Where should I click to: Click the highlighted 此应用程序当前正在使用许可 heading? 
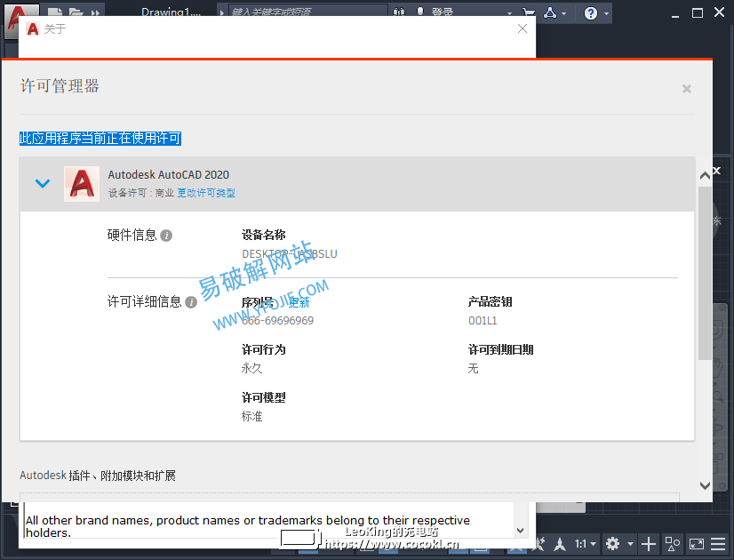click(100, 138)
